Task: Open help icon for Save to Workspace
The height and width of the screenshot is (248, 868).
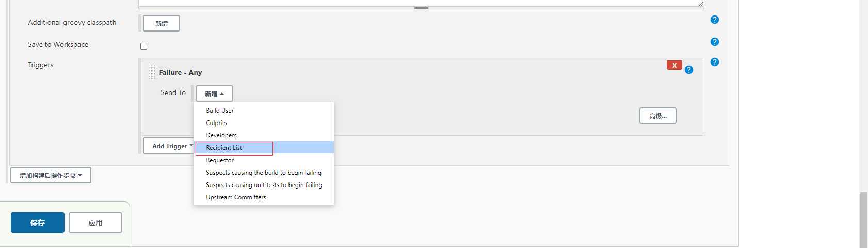Action: pos(715,42)
